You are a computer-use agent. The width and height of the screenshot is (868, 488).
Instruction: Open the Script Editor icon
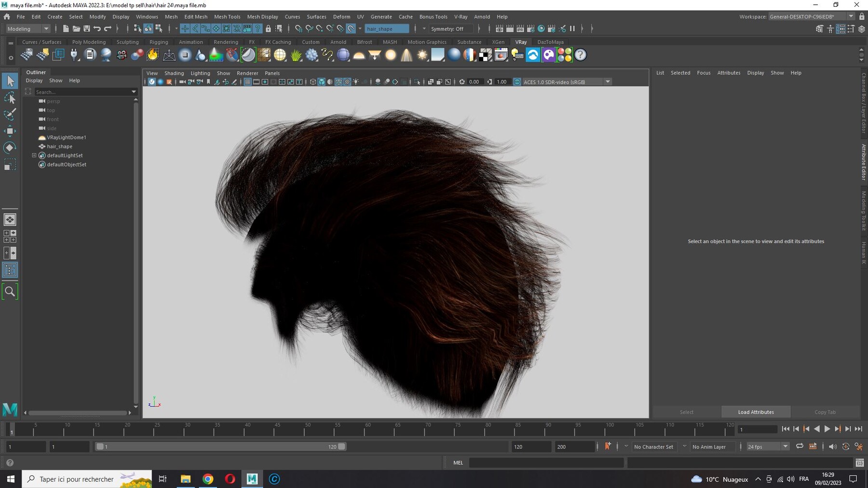(860, 462)
